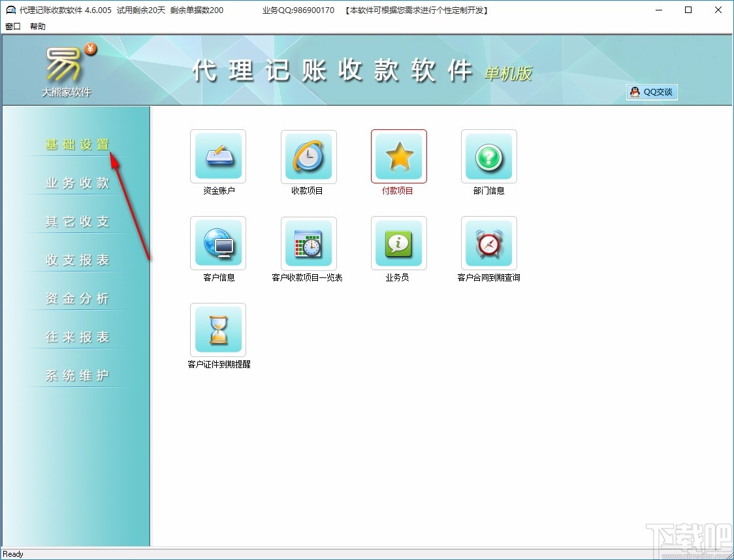Open the 部门信息 question mark icon

coord(489,156)
